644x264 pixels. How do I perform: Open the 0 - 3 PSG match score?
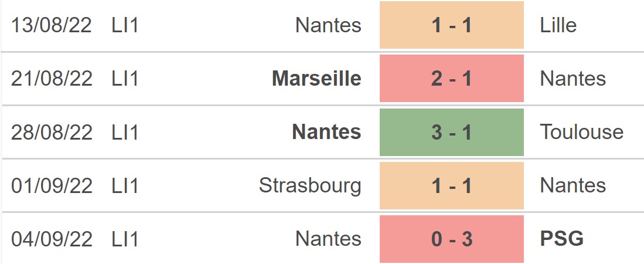coord(451,239)
